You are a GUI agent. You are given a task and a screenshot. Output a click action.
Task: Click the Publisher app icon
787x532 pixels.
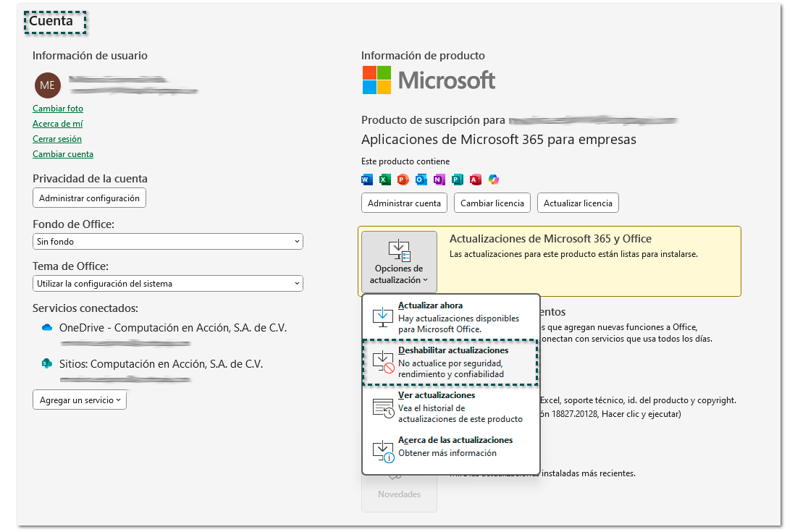458,180
